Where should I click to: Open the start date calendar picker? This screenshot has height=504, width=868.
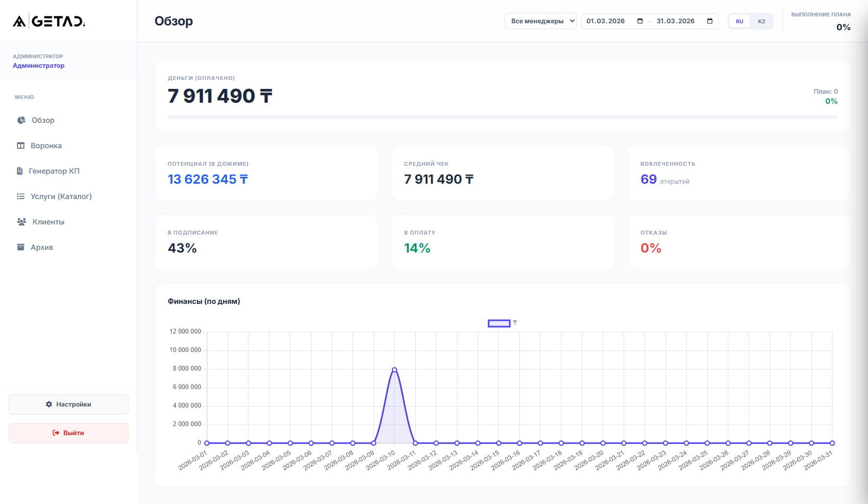(x=640, y=21)
